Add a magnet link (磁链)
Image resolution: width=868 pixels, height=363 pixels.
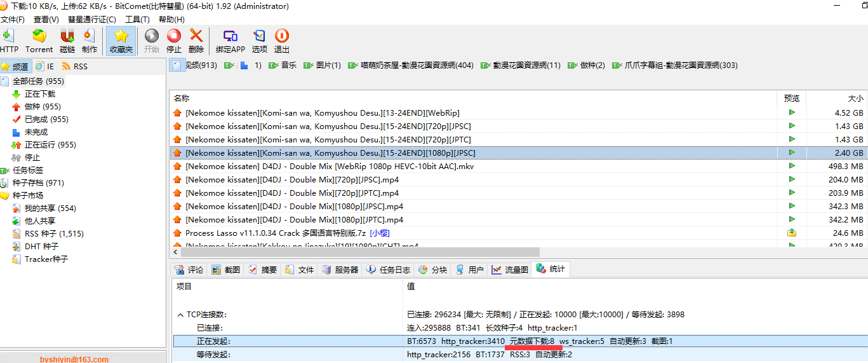click(x=67, y=41)
